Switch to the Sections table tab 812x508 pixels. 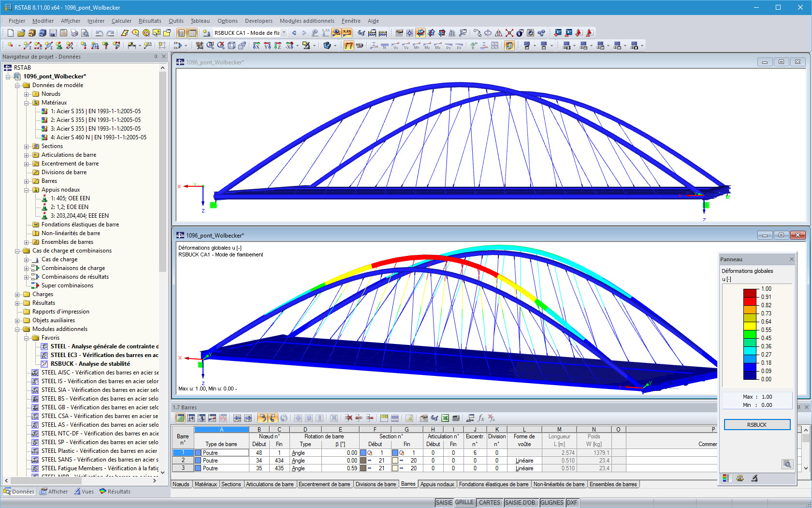pyautogui.click(x=231, y=484)
